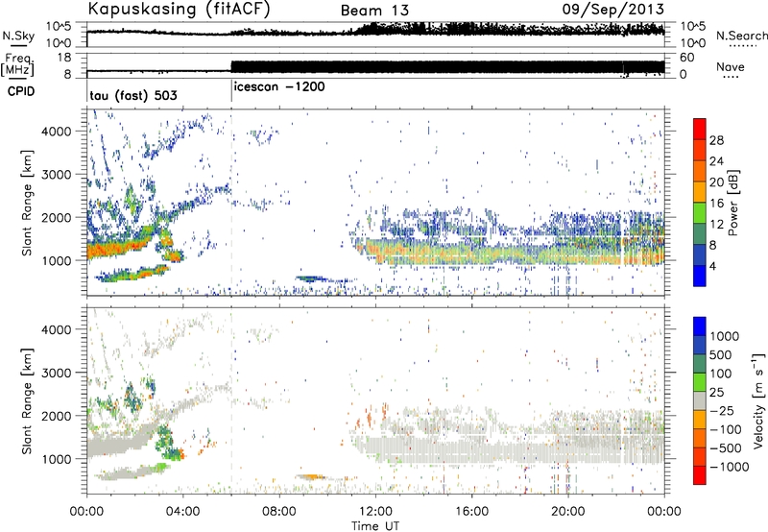Click the blue bottom of Power color bar
The image size is (768, 532).
coord(700,276)
